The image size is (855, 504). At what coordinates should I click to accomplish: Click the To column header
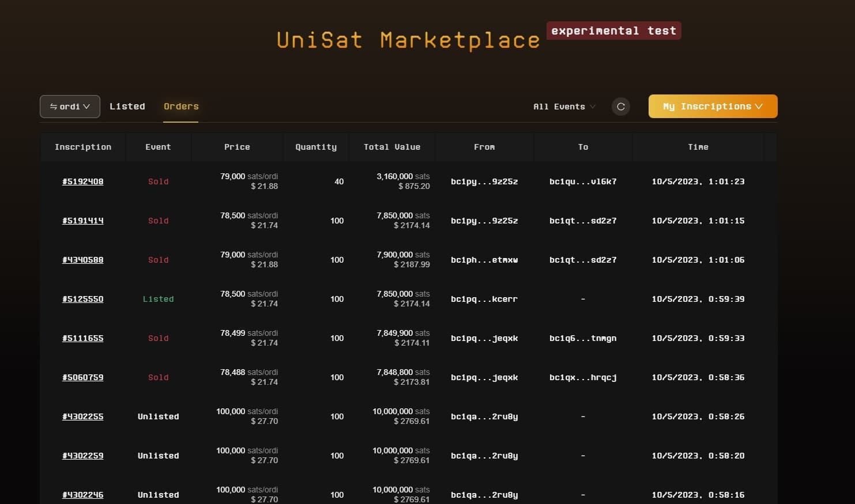coord(583,147)
